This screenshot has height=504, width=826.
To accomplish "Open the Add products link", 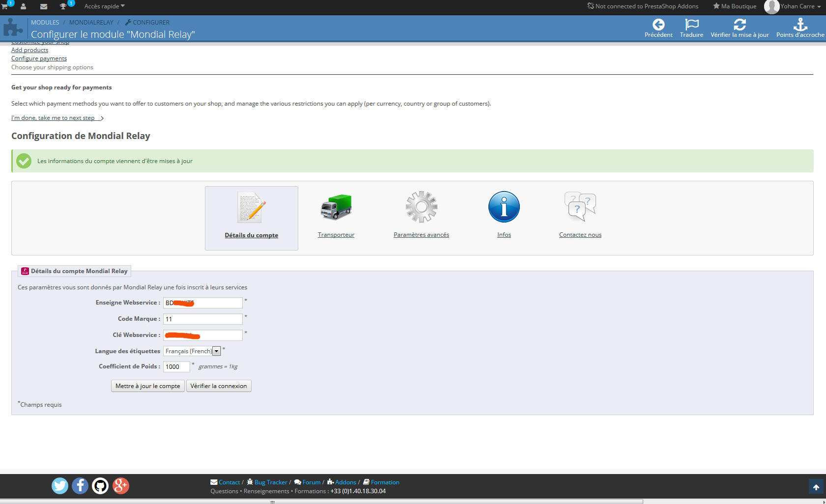I will pos(29,50).
